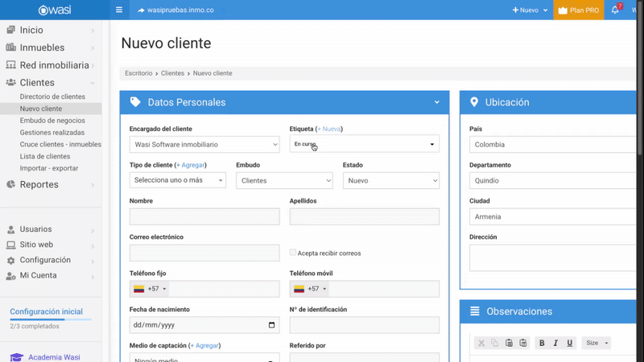Open the wasipruebas.inmo.co site link
644x362 pixels.
[175, 10]
